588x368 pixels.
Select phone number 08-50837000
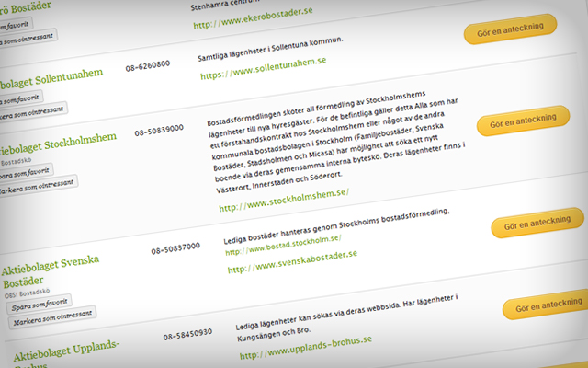[x=175, y=248]
